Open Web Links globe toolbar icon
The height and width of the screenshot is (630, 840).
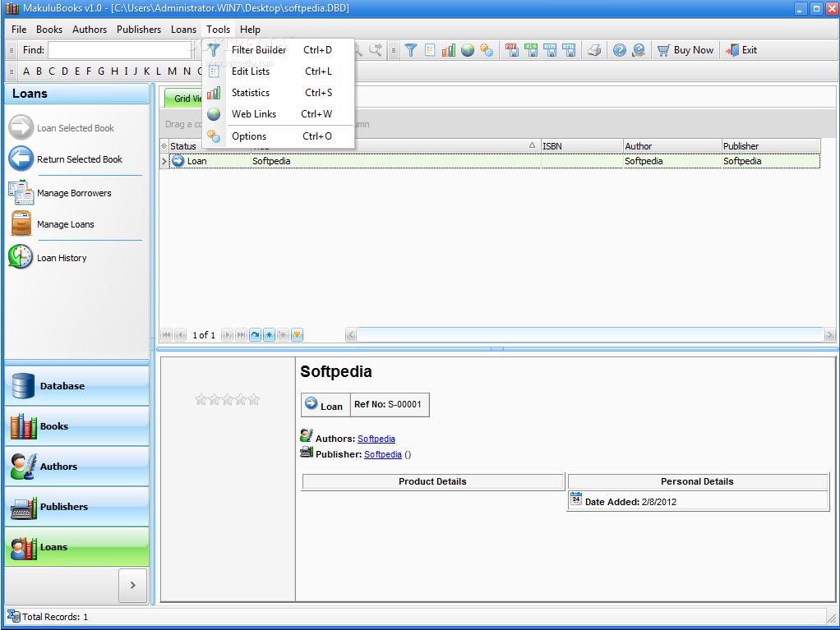468,50
